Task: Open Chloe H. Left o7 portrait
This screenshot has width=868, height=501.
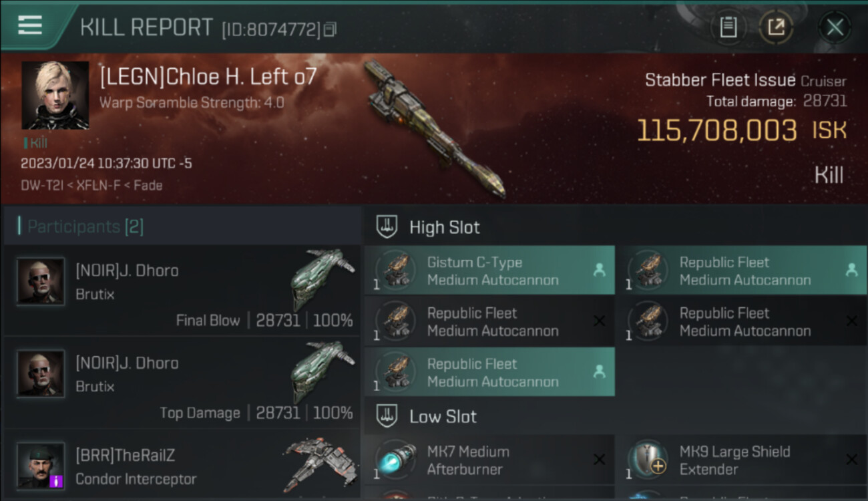Action: click(x=55, y=95)
